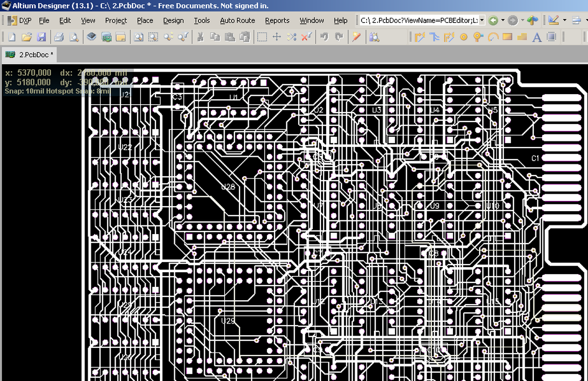
Task: Select the Interactive Multi-Routing tool
Action: [x=434, y=37]
